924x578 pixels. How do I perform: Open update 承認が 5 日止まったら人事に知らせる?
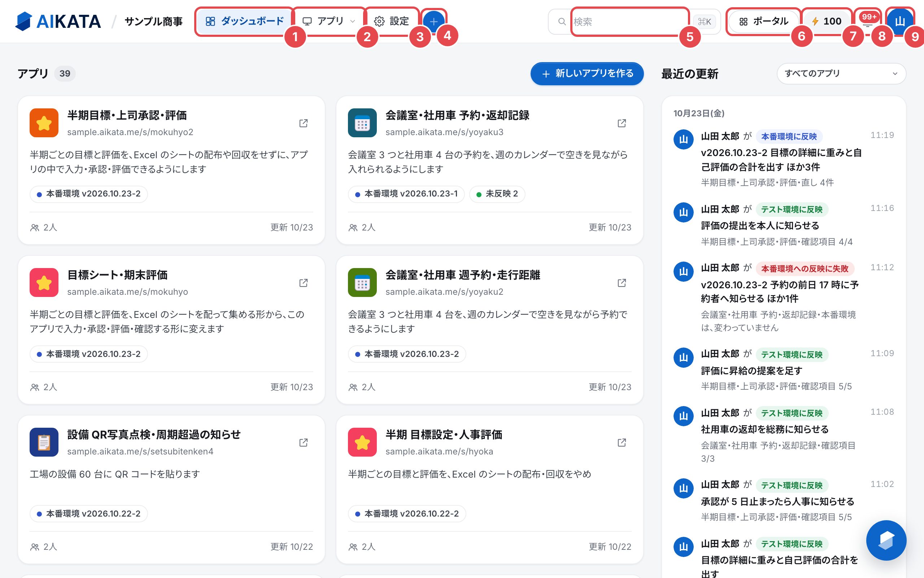coord(777,501)
